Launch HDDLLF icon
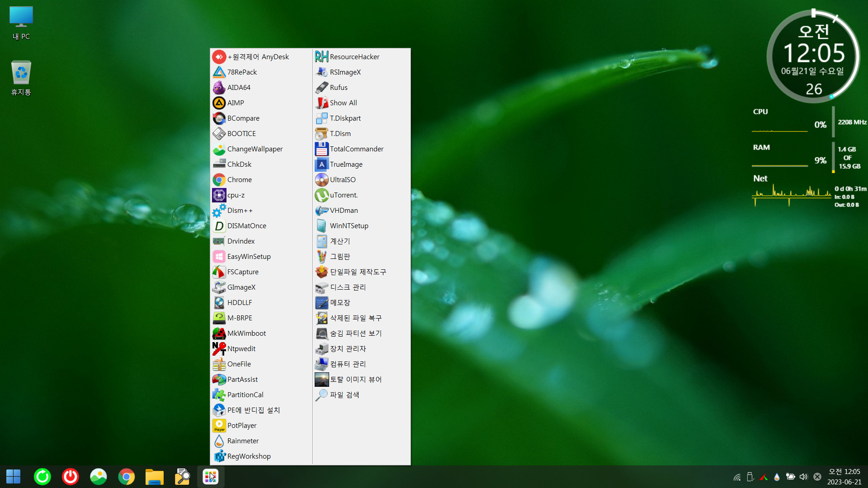The image size is (868, 488). point(219,303)
